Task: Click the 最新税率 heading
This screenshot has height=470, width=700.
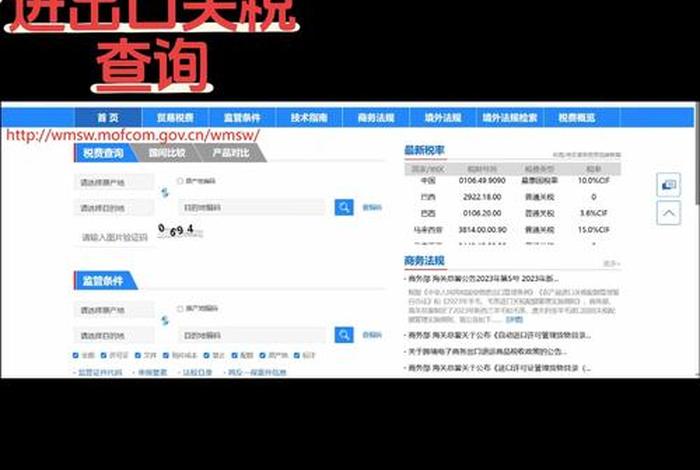Action: point(424,150)
